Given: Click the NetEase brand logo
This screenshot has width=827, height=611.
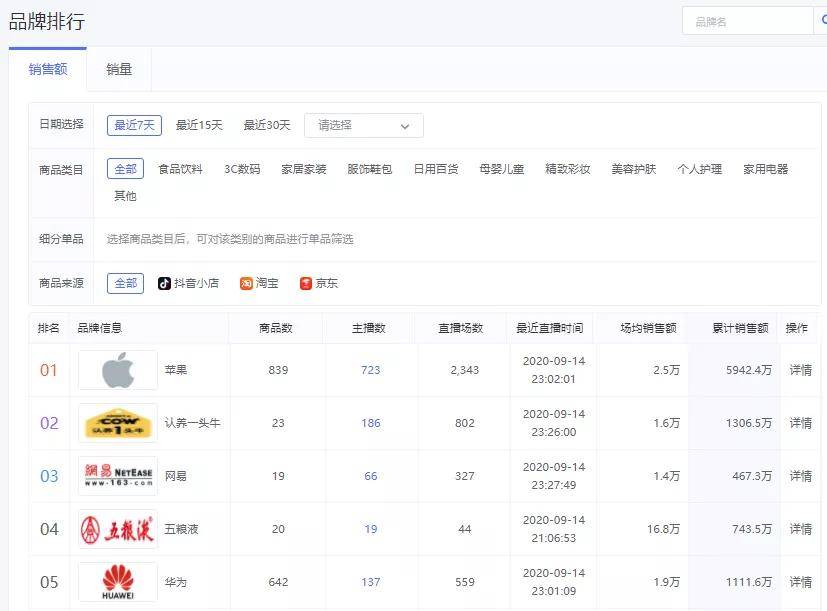Looking at the screenshot, I should click(118, 476).
